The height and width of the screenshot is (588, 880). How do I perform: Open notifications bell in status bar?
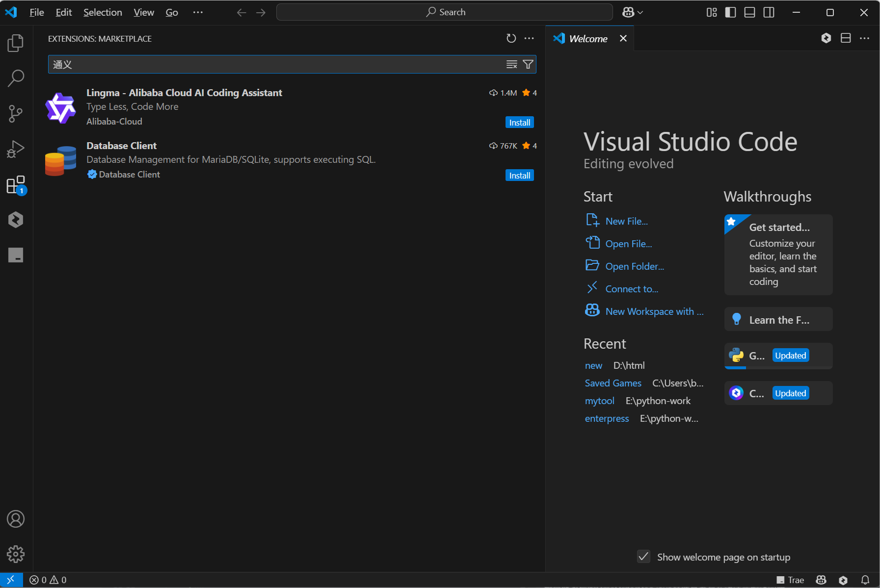pos(865,580)
